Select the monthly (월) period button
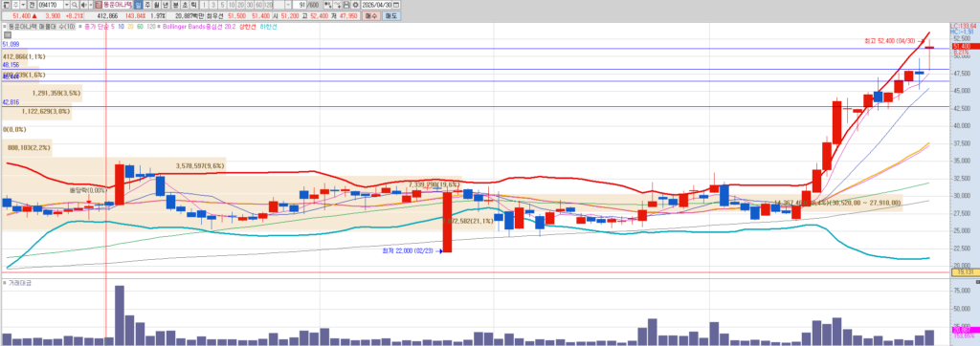The width and height of the screenshot is (980, 346). 156,5
